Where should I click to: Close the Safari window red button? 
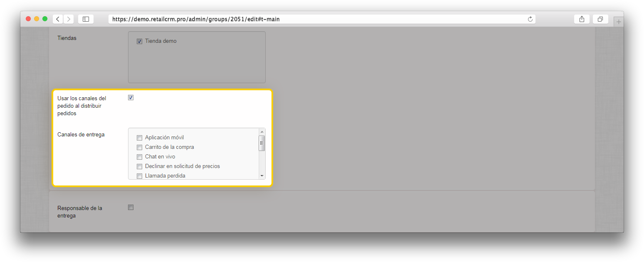(x=28, y=19)
